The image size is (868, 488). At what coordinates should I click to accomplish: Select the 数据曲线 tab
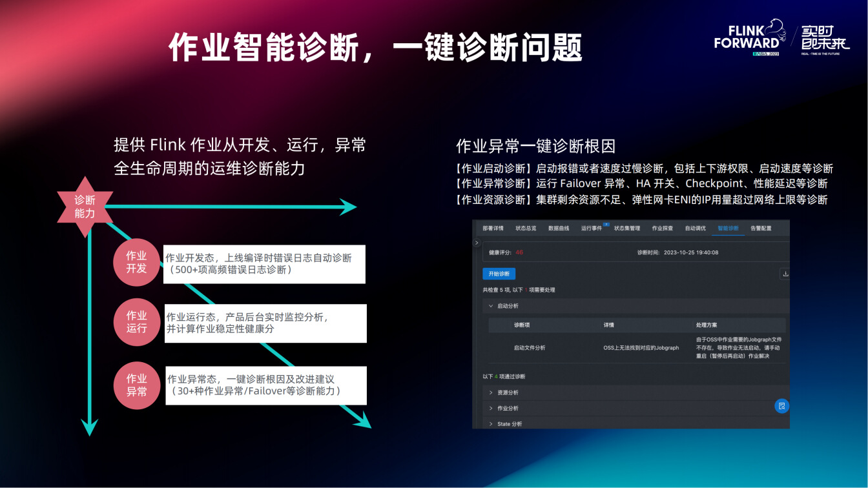tap(559, 229)
